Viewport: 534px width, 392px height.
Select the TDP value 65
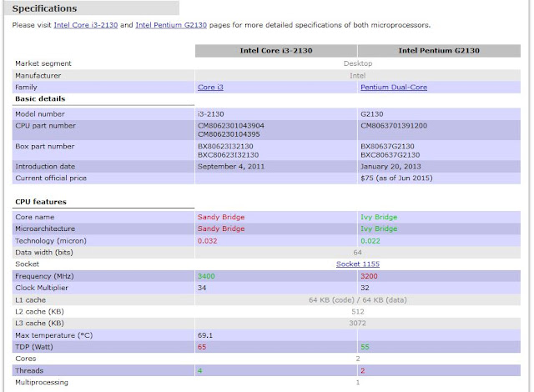point(202,347)
